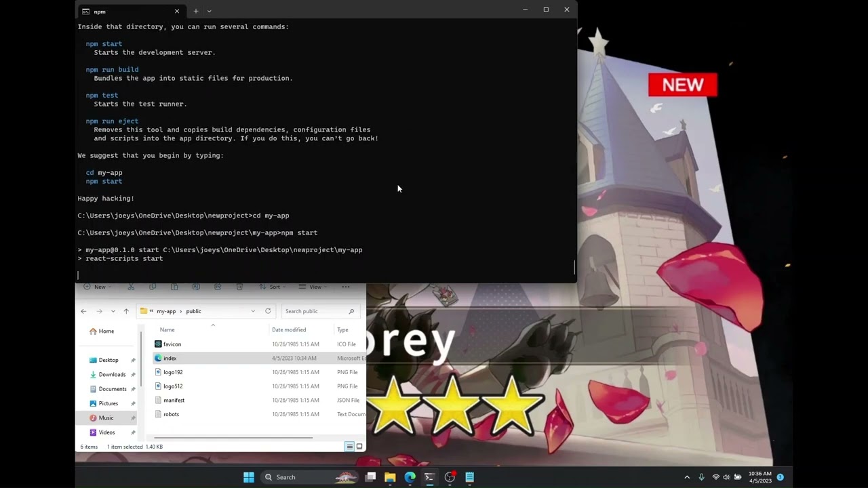Open File Explorer from the taskbar
This screenshot has height=488, width=868.
coord(390,477)
